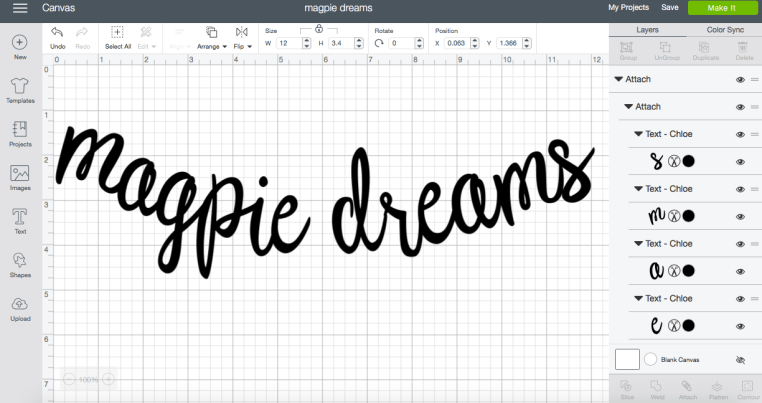This screenshot has height=403, width=762.
Task: Collapse the top-level Attach group
Action: point(618,79)
